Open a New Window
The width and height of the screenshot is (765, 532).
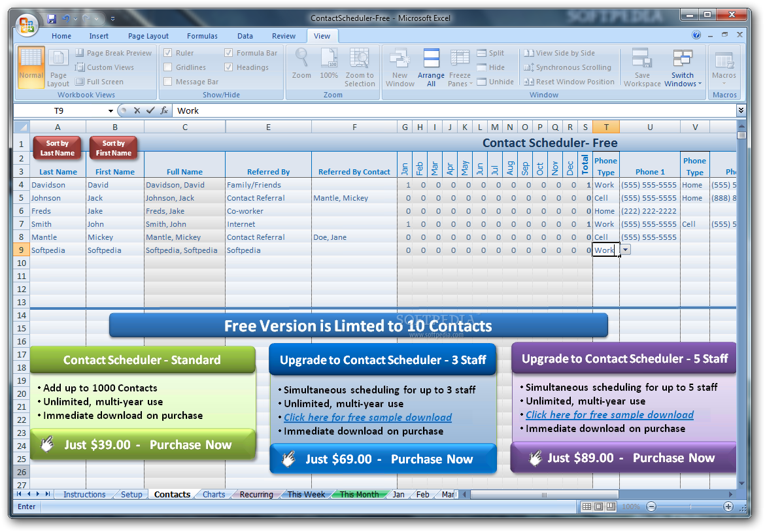click(400, 67)
